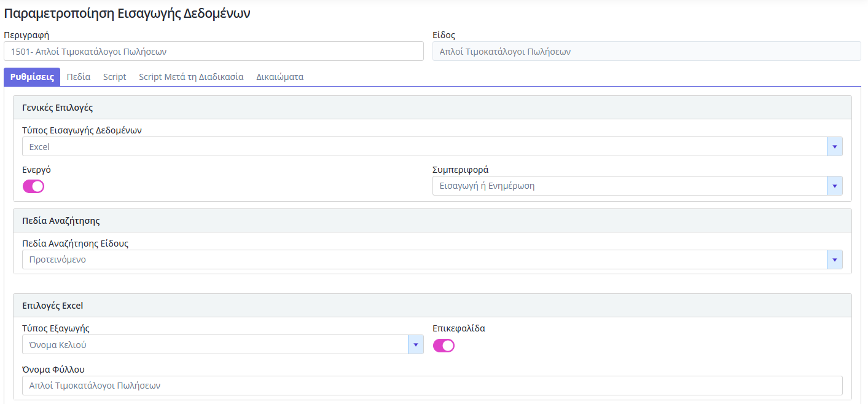The width and height of the screenshot is (868, 404).
Task: Select the Script Μετά τη Διαδικασία tab
Action: (x=191, y=77)
